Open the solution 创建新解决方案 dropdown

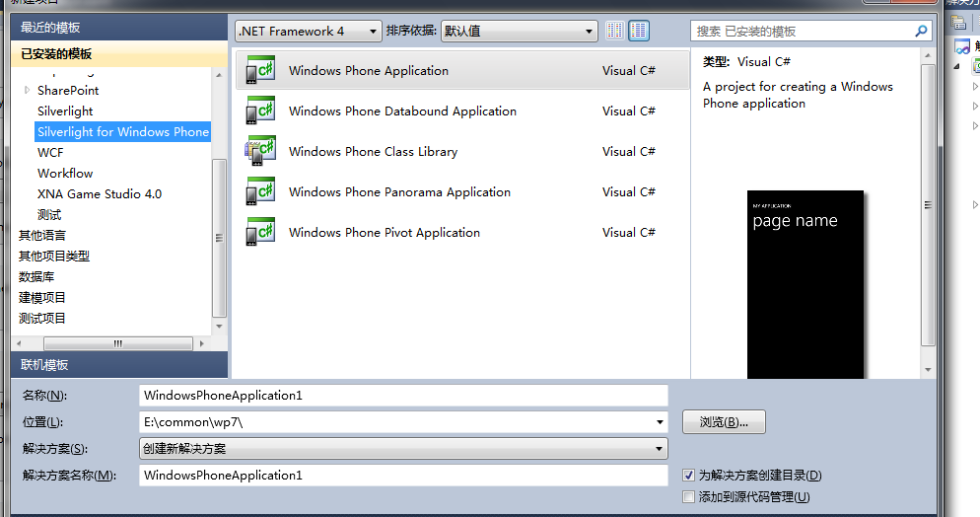point(403,449)
